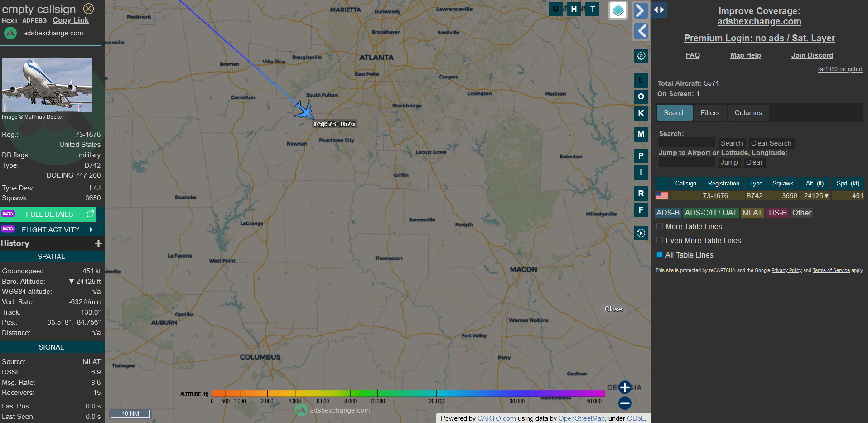Image resolution: width=868 pixels, height=423 pixels.
Task: Expand History with the plus icon
Action: pos(98,244)
